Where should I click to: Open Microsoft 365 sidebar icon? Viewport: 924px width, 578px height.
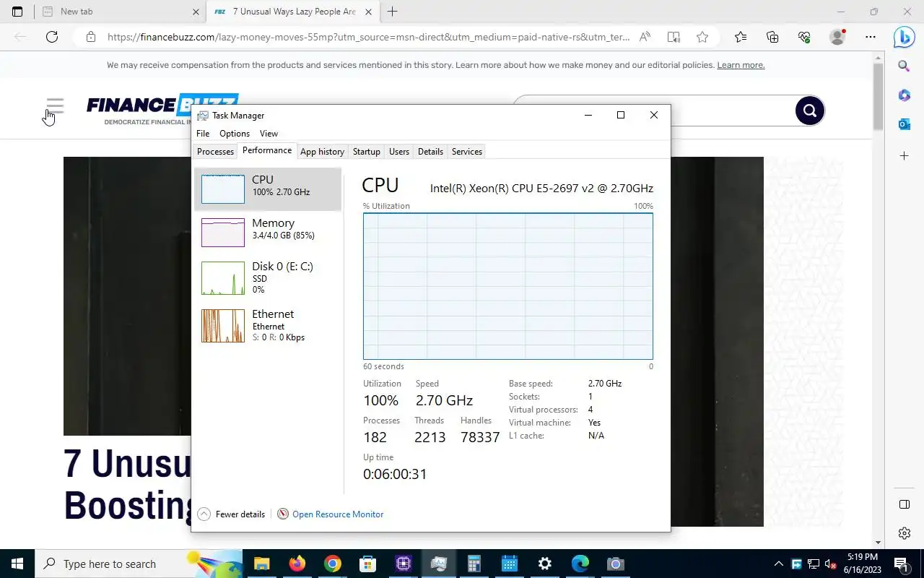click(x=904, y=95)
